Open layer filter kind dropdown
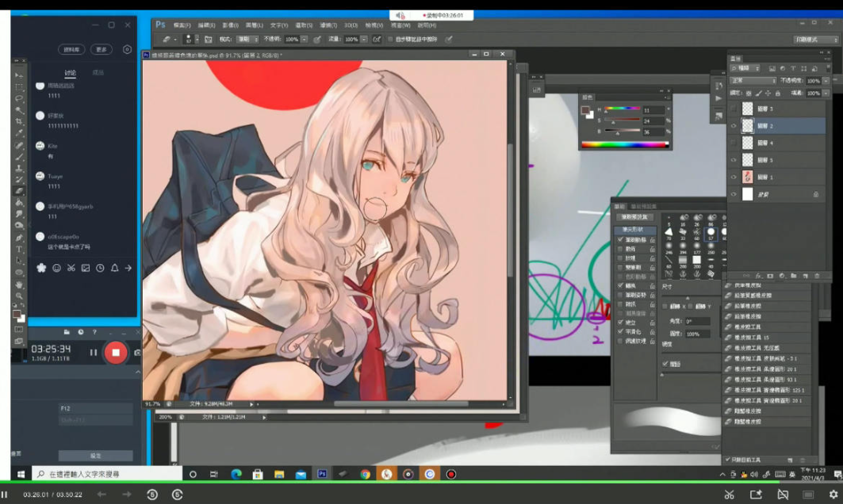Screen dimensions: 843x504 745,69
